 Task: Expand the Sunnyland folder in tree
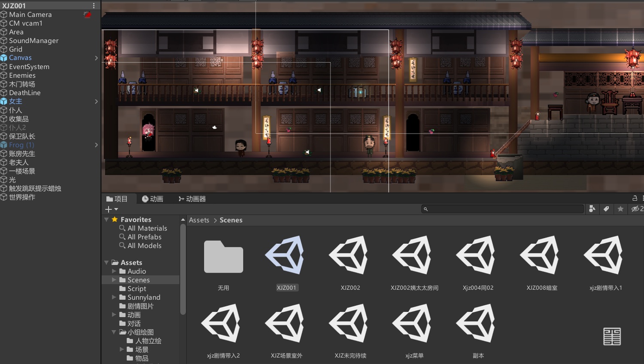point(114,297)
